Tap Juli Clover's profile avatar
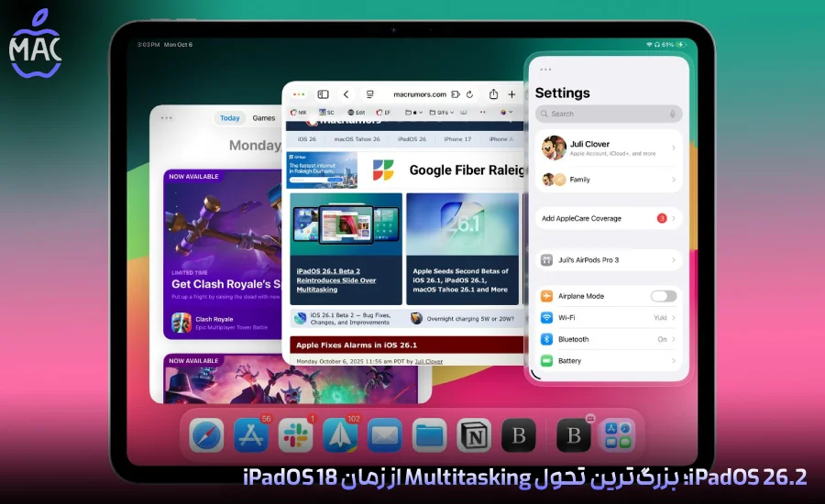The height and width of the screenshot is (504, 825). [x=554, y=148]
